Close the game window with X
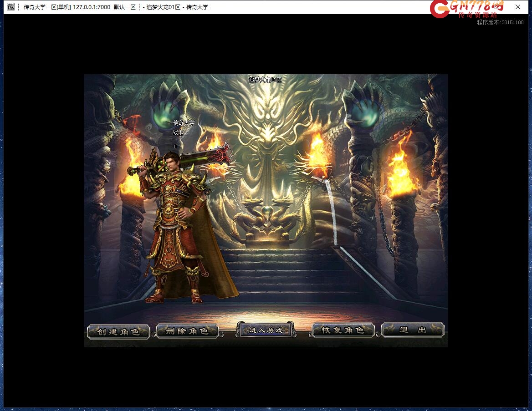This screenshot has height=411, width=532. click(518, 7)
